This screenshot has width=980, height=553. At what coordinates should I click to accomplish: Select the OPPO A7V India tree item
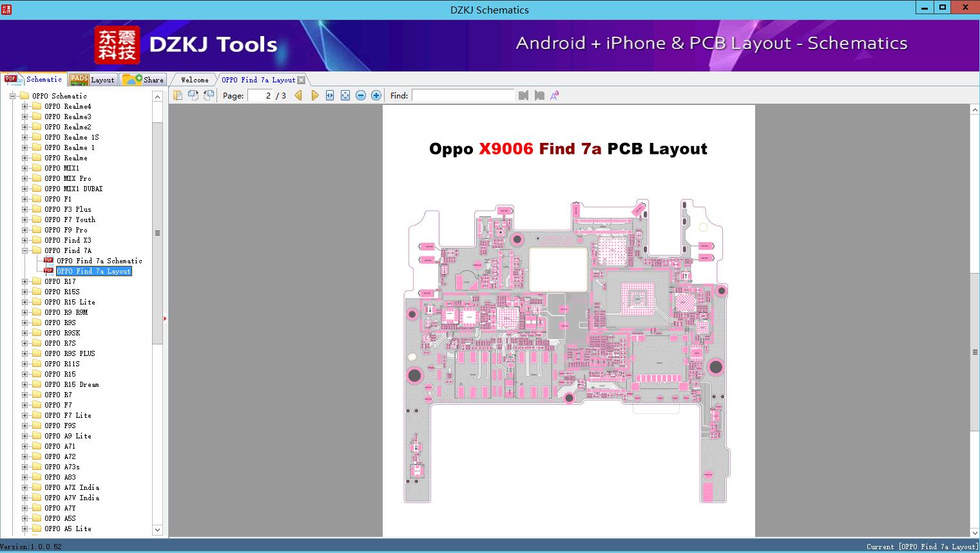pyautogui.click(x=72, y=498)
